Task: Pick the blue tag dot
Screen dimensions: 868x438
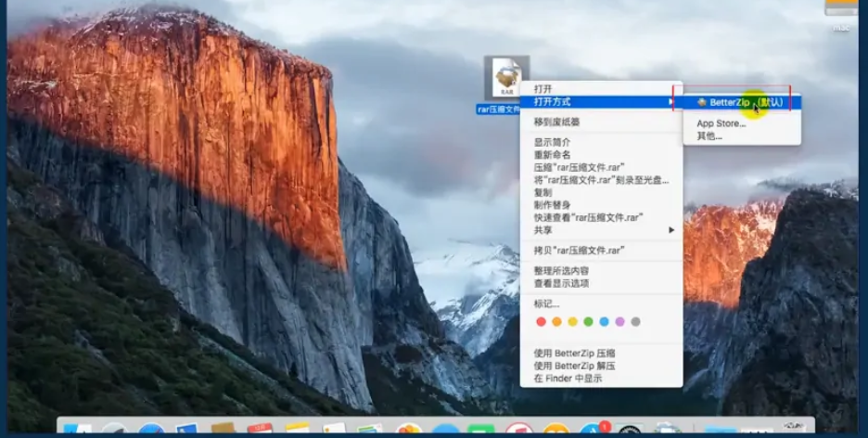Action: 604,322
